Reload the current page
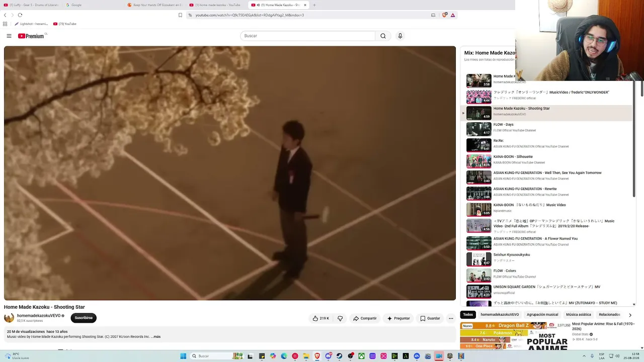This screenshot has height=362, width=644. (20, 15)
